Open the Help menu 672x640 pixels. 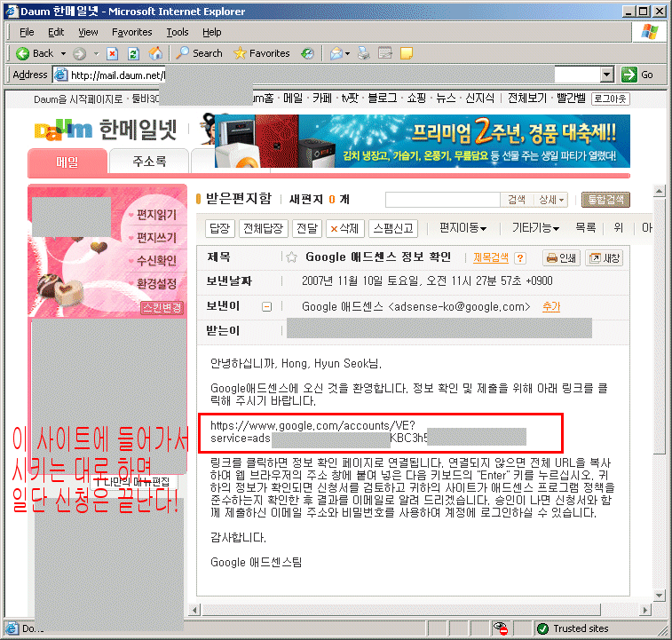(211, 32)
